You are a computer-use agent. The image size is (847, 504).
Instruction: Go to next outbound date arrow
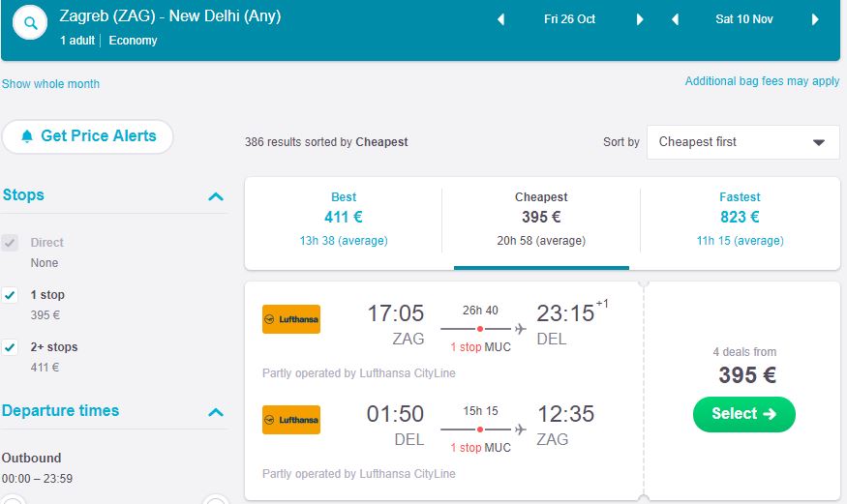(640, 19)
